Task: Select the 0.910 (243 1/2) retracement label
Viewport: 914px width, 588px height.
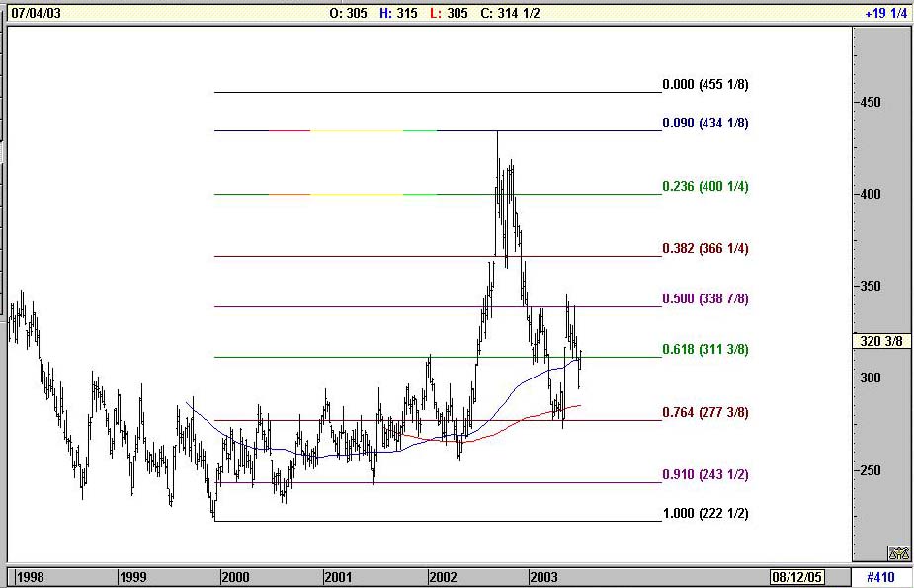Action: tap(706, 475)
